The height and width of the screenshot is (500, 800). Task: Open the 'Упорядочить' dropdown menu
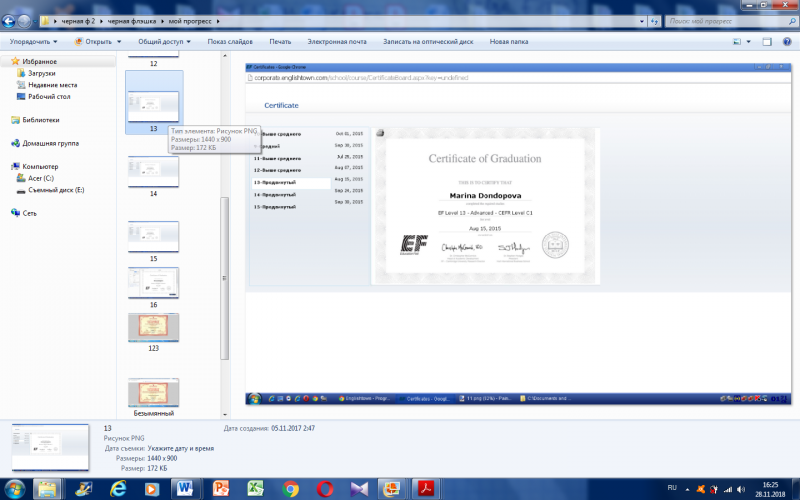point(34,42)
